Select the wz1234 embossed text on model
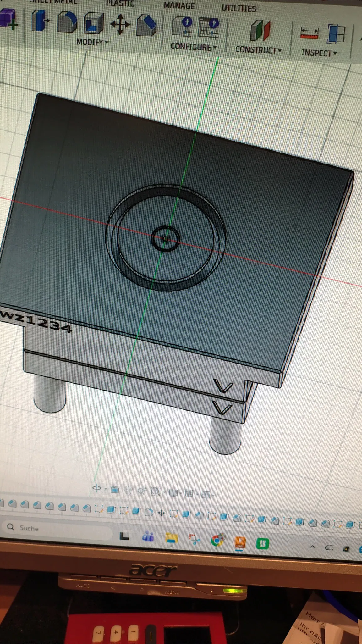Image resolution: width=362 pixels, height=644 pixels. pyautogui.click(x=36, y=321)
